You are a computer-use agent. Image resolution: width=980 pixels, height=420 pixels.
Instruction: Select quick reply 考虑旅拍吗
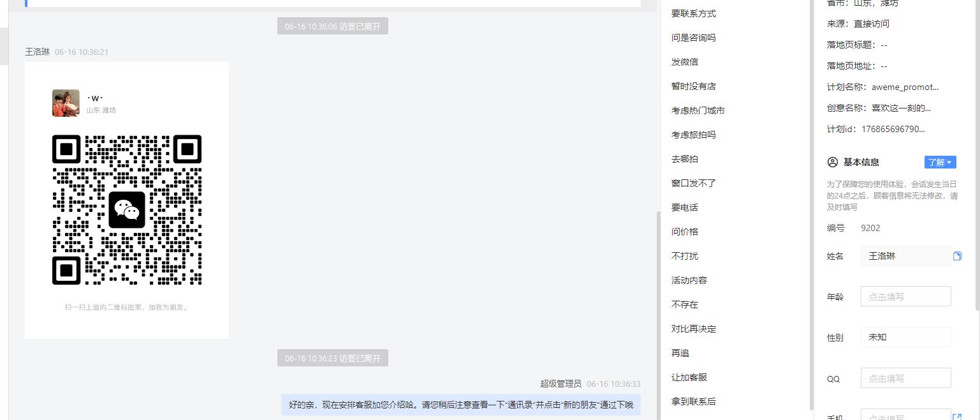(x=693, y=135)
